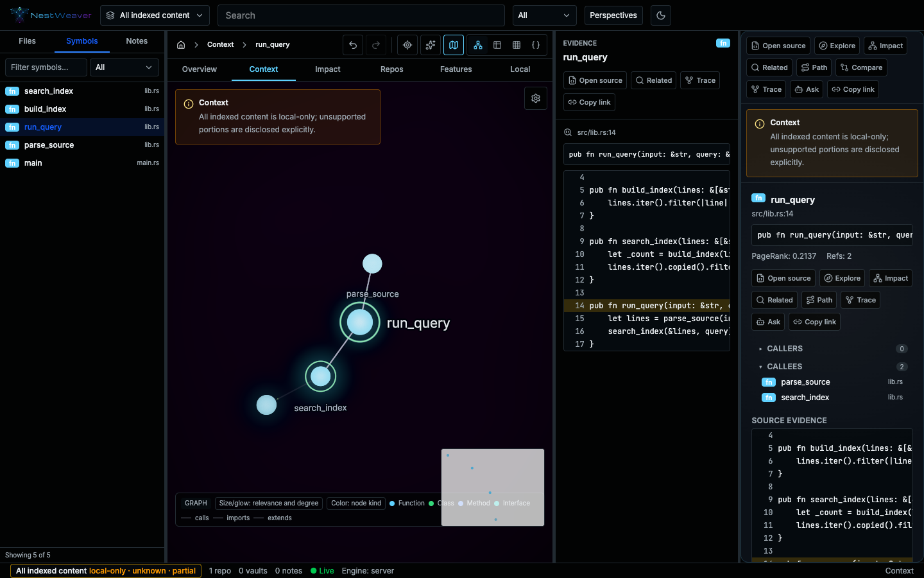Open parse_source callee entry
This screenshot has width=924, height=578.
[832, 382]
